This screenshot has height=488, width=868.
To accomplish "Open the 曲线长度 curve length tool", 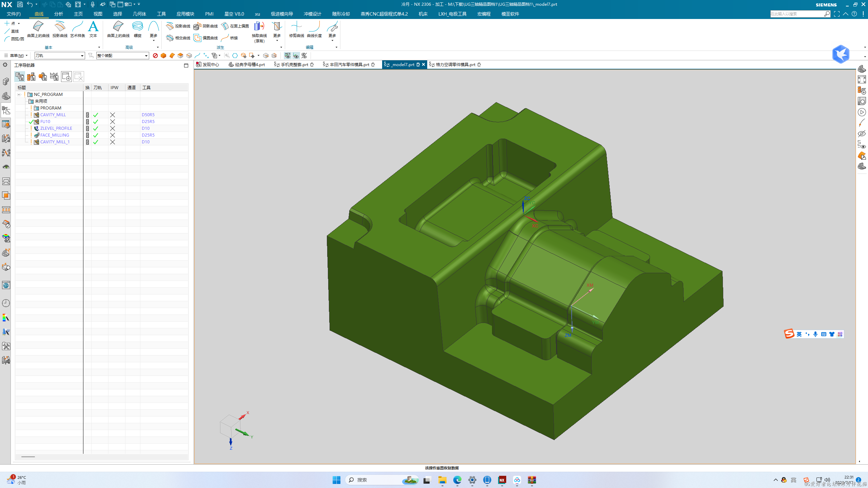I will tap(314, 29).
